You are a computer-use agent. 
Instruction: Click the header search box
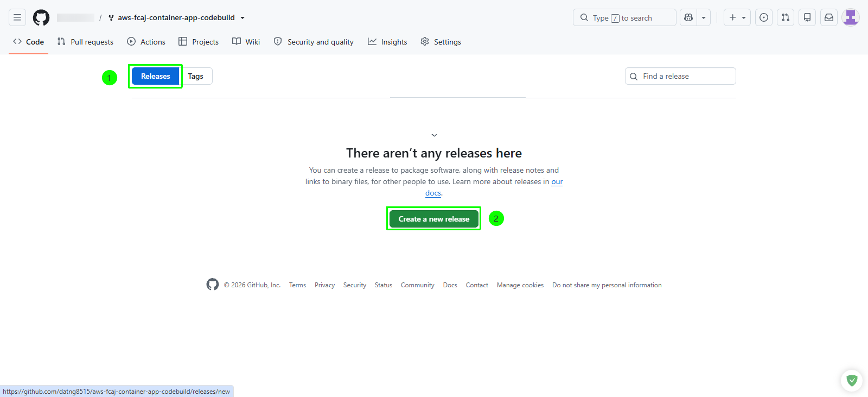(x=624, y=17)
